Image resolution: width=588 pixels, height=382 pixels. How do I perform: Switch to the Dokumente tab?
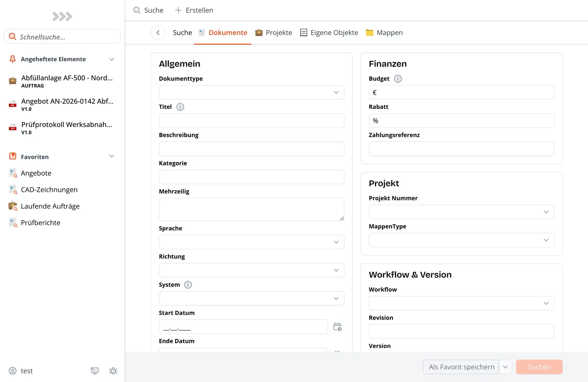pyautogui.click(x=223, y=33)
